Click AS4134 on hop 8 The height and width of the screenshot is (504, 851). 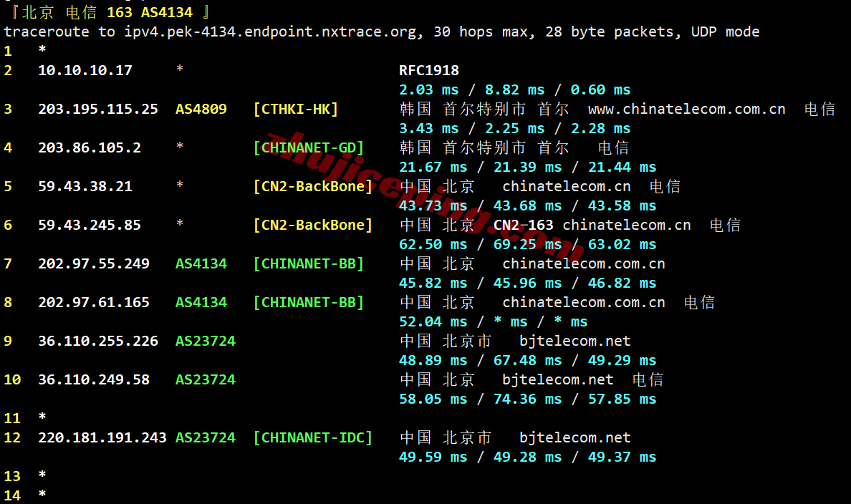(201, 302)
